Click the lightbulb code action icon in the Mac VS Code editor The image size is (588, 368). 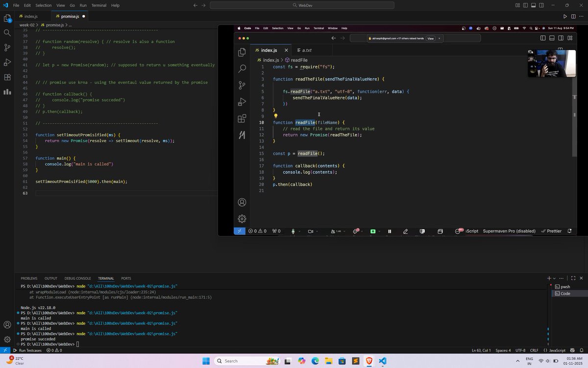pos(275,116)
